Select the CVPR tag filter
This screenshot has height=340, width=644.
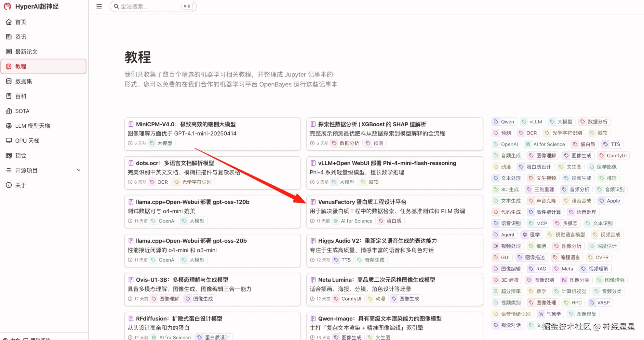598,258
